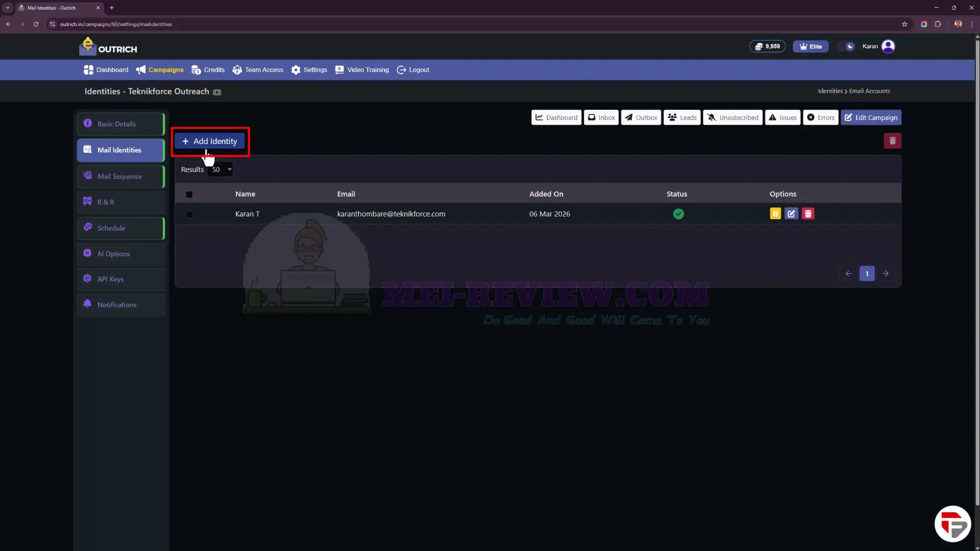Click the Edit Campaign button
Viewport: 980px width, 551px height.
[x=871, y=117]
